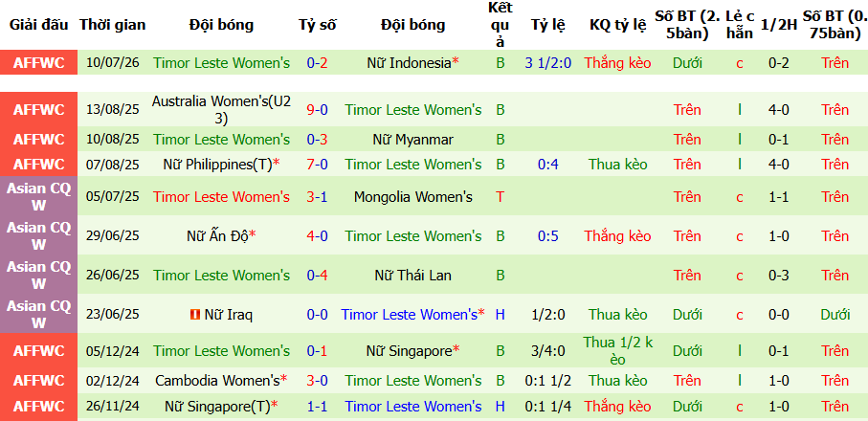The image size is (868, 421).
Task: Open Nữ Myanmar team page
Action: pos(413,140)
